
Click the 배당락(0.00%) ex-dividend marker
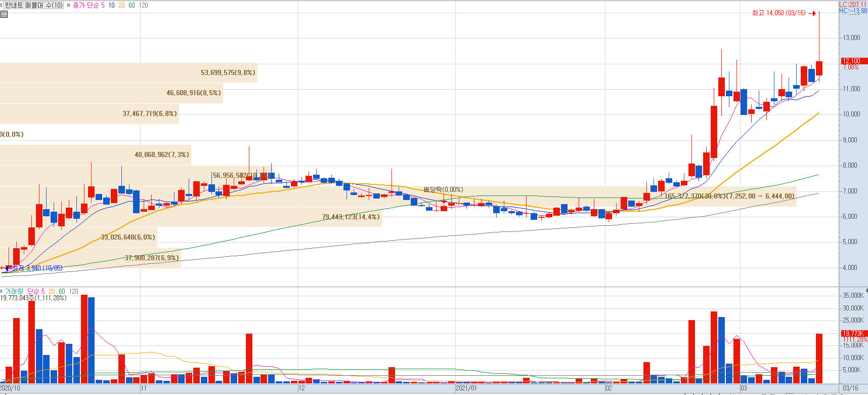[443, 189]
